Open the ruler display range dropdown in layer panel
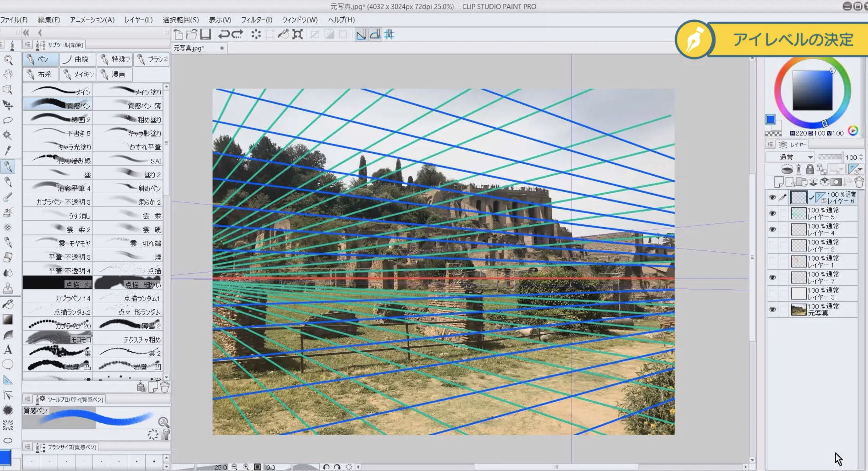The image size is (868, 471). (855, 169)
